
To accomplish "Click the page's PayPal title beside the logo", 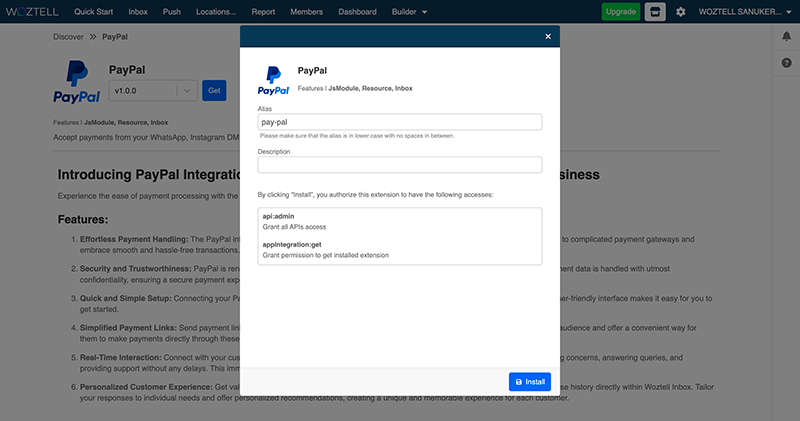I will (127, 70).
